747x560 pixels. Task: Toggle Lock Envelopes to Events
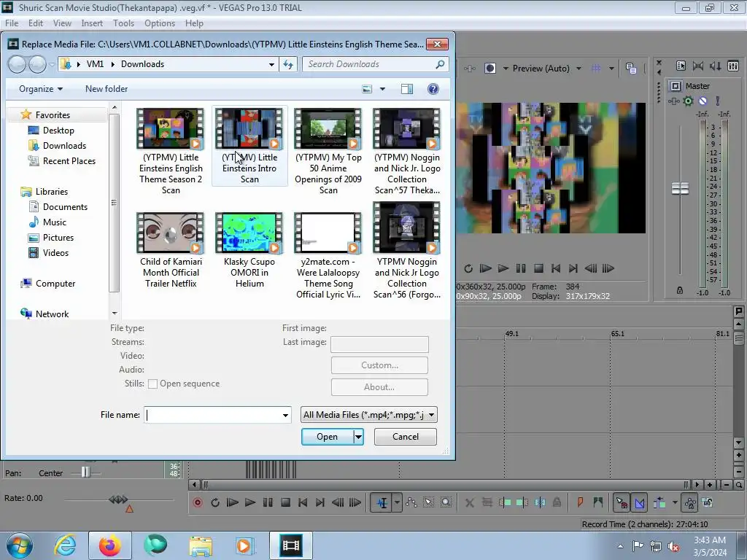[x=690, y=502]
